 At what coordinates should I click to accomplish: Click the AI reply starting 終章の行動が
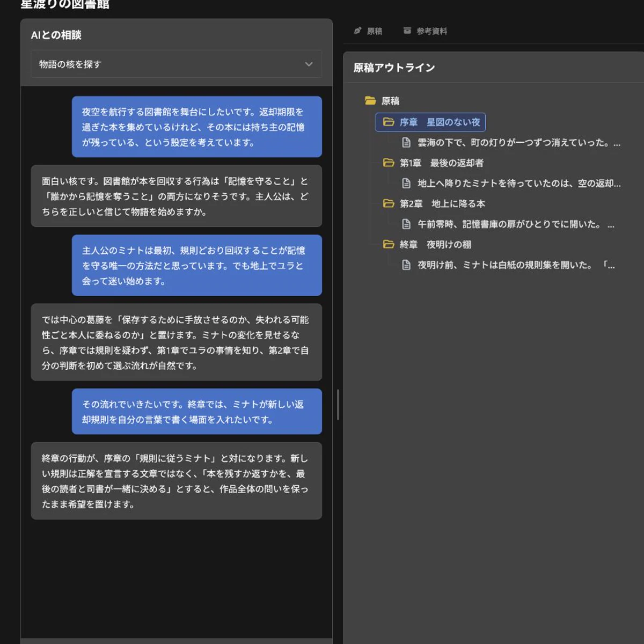[x=176, y=481]
